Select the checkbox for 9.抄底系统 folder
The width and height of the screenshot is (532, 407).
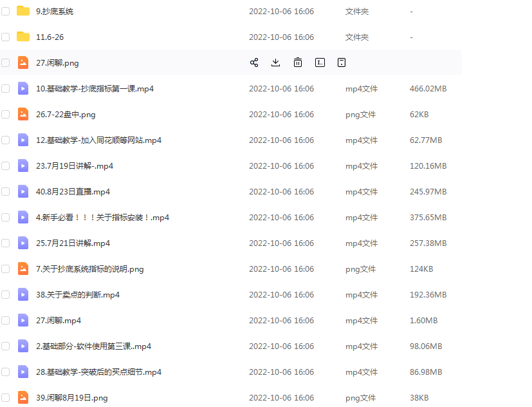6,11
